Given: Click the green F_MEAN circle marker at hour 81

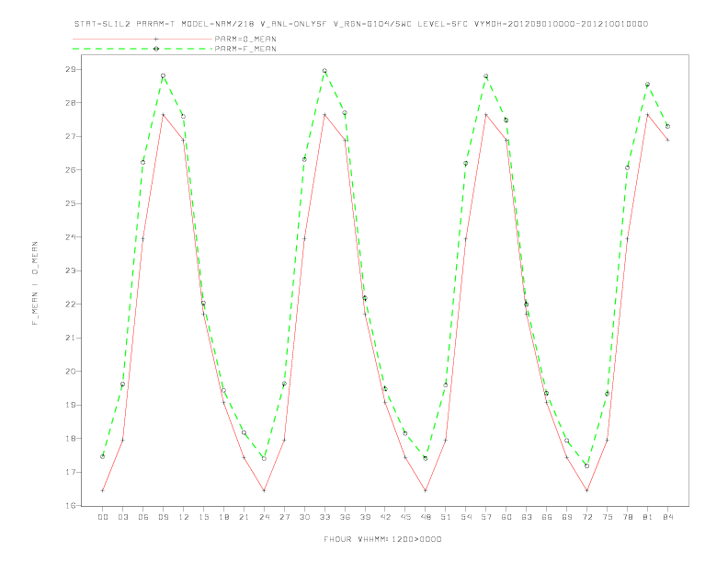Looking at the screenshot, I should click(x=647, y=85).
